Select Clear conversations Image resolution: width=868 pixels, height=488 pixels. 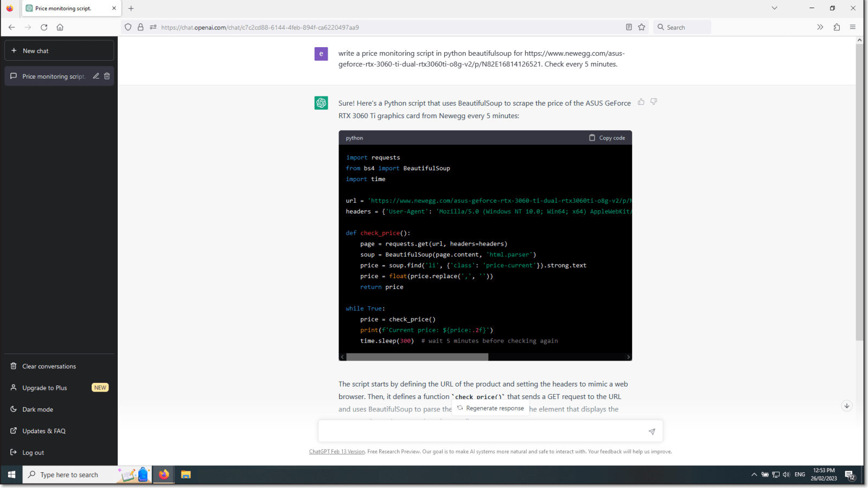[x=59, y=367]
